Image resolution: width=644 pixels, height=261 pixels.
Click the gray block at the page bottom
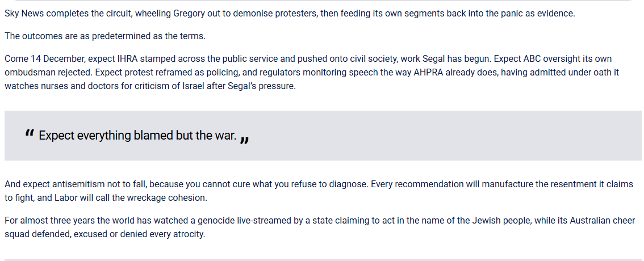pyautogui.click(x=323, y=260)
